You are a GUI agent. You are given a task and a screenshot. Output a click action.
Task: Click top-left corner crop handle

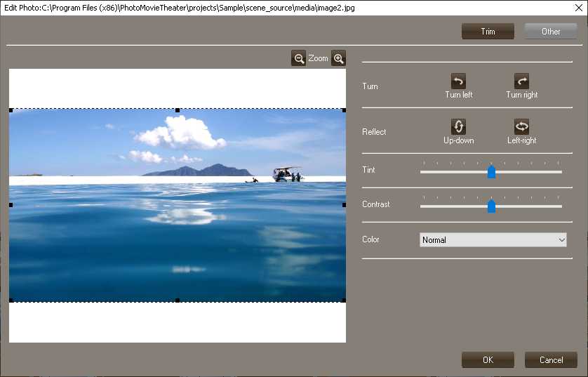coord(11,110)
